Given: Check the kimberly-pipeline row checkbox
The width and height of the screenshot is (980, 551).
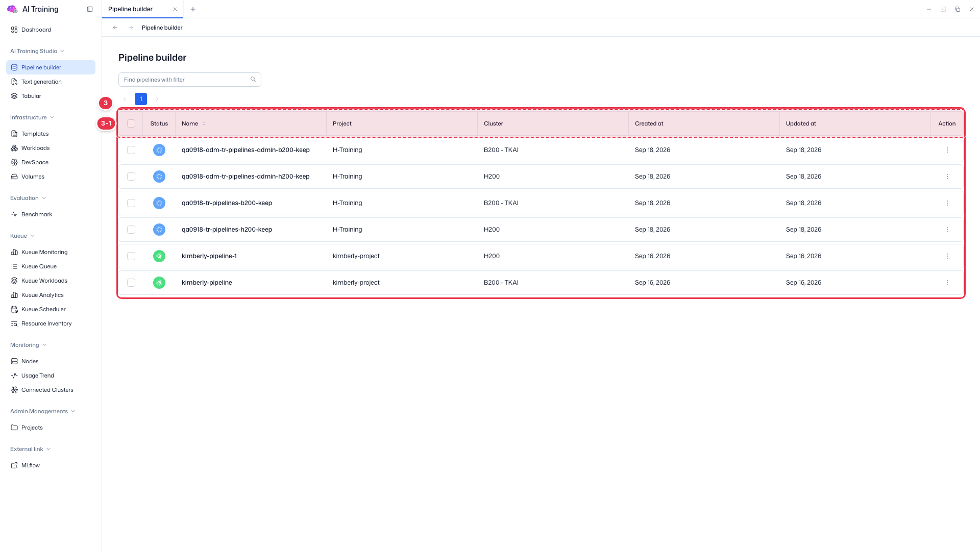Looking at the screenshot, I should coord(131,283).
